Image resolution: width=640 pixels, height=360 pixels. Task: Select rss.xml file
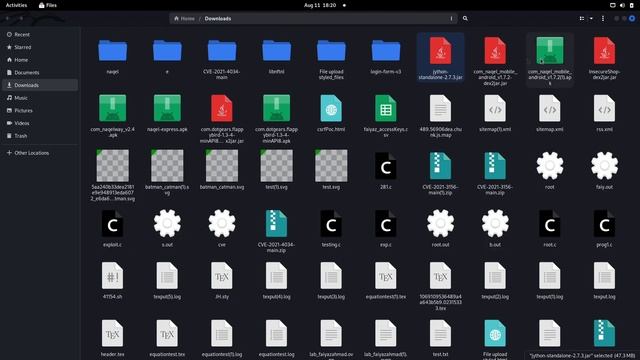(x=604, y=113)
